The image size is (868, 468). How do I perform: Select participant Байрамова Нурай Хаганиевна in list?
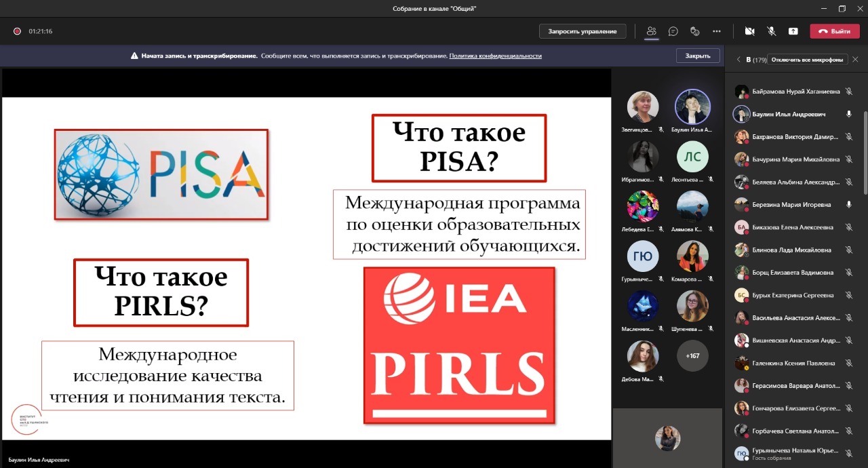tap(796, 92)
